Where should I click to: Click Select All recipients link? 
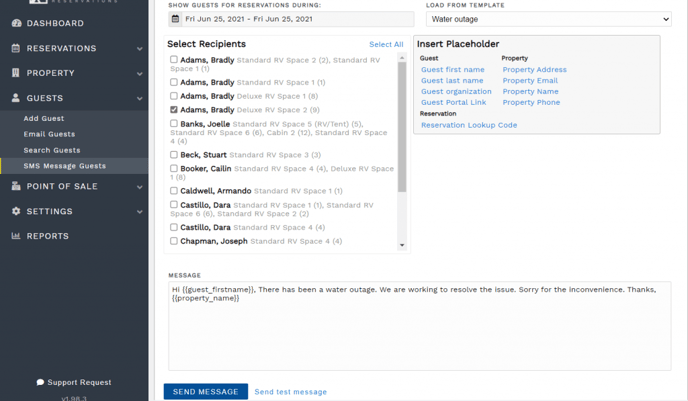coord(386,44)
